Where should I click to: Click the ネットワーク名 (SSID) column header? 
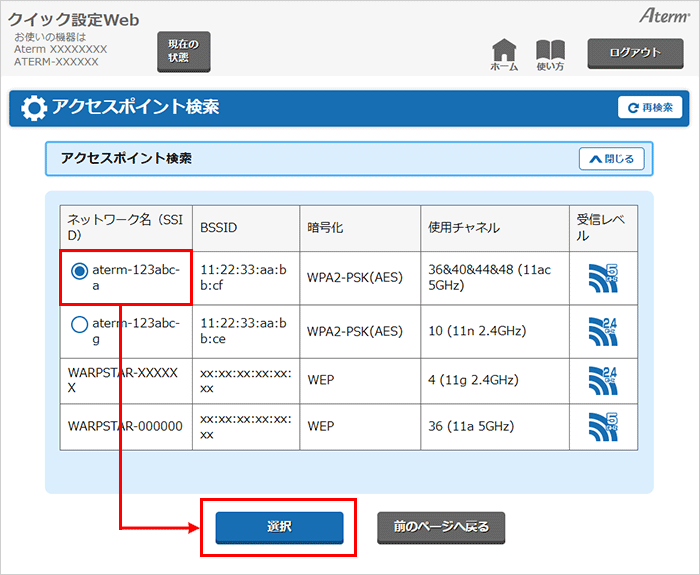[x=125, y=228]
